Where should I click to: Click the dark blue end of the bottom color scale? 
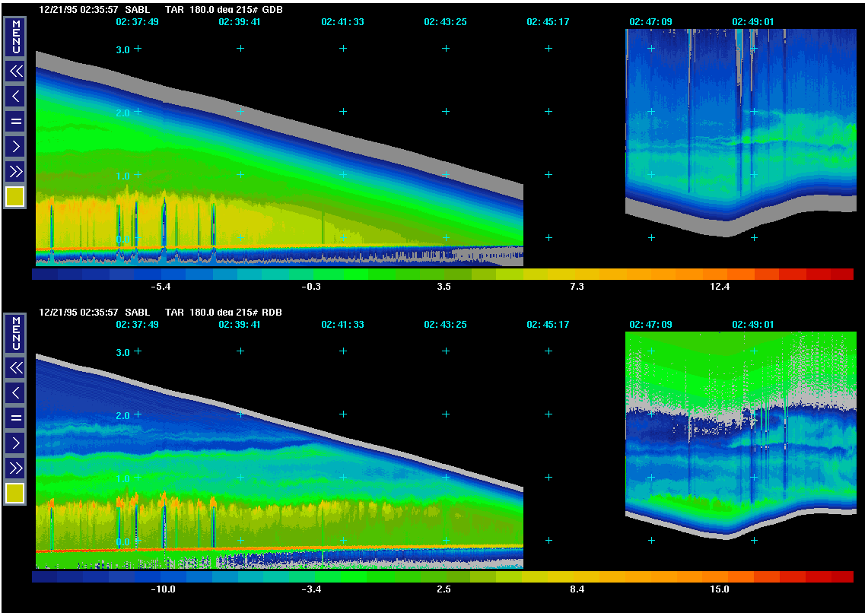click(44, 577)
